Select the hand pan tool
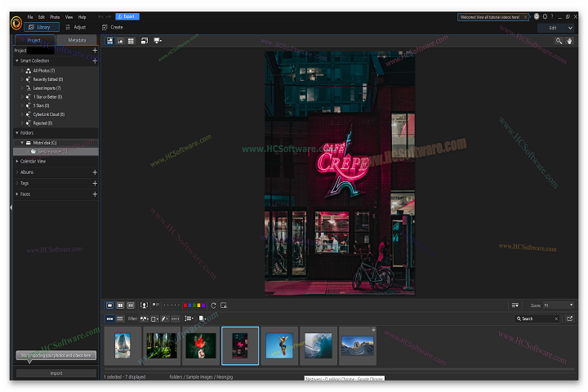The height and width of the screenshot is (392, 588). [570, 41]
